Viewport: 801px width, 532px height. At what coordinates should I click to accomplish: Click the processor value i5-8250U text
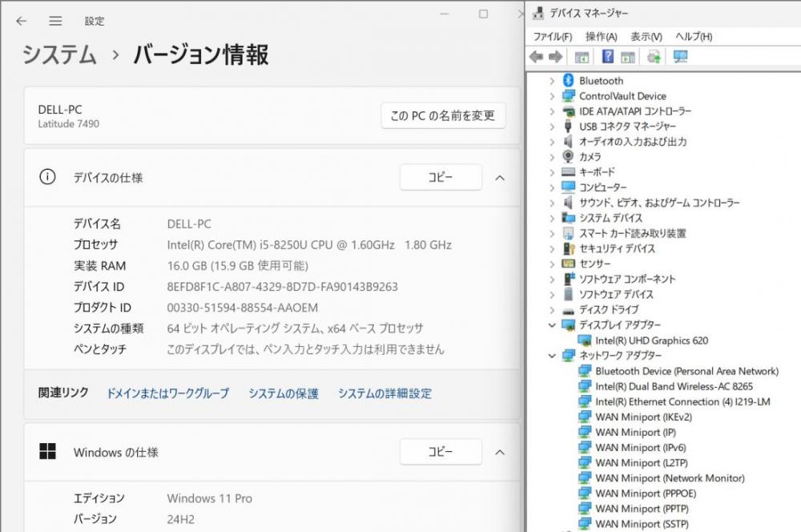(x=309, y=245)
